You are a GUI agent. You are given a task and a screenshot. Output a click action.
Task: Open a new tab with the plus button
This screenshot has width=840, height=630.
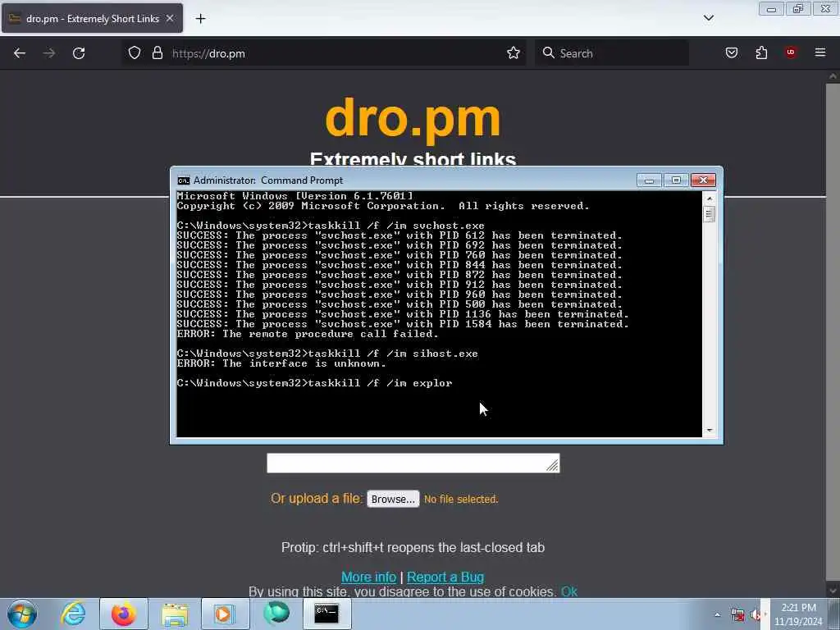tap(200, 19)
